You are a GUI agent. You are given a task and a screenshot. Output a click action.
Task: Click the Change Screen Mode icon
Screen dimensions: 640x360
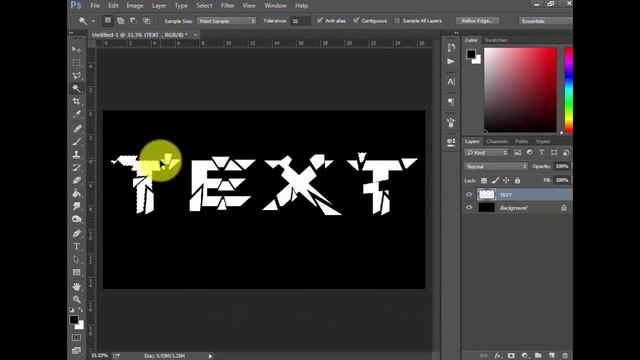(76, 350)
